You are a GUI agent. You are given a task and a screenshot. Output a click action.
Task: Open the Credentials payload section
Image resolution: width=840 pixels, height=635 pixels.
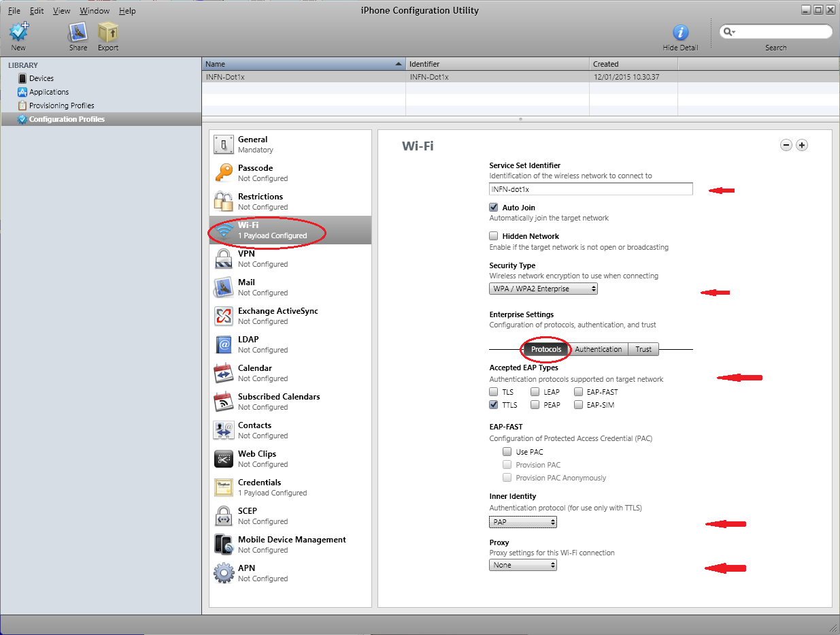[290, 487]
